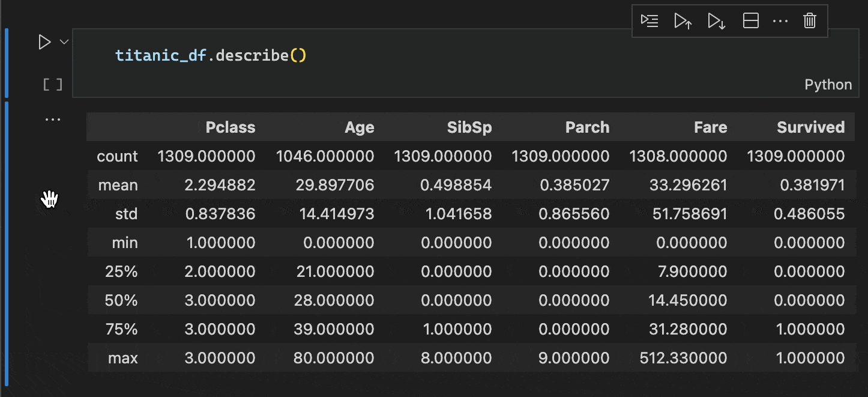Click the execution count brackets
Image resolution: width=868 pixels, height=397 pixels.
[x=52, y=84]
